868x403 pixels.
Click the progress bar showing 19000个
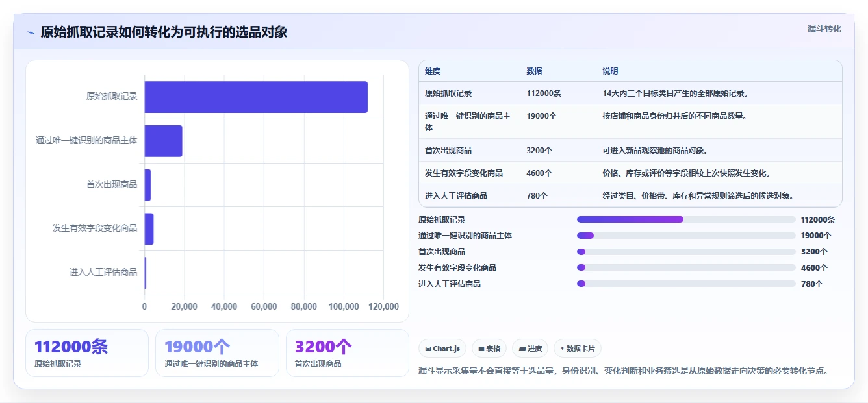[686, 236]
